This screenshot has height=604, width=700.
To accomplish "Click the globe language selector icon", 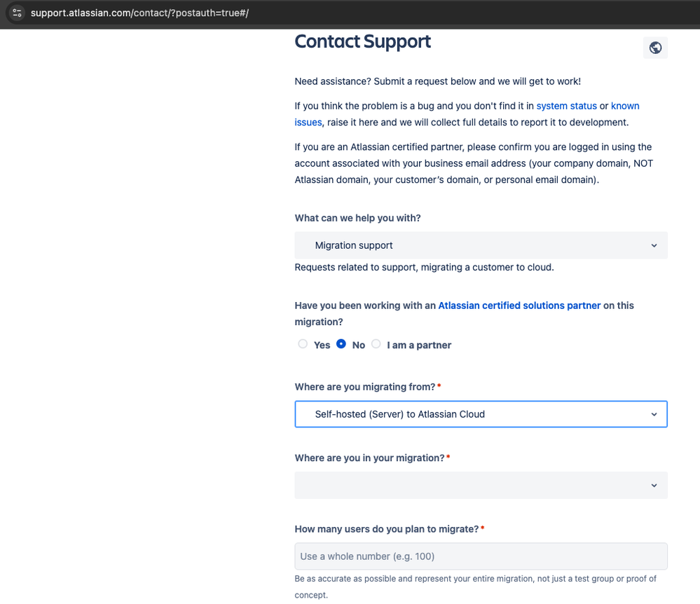I will [655, 48].
